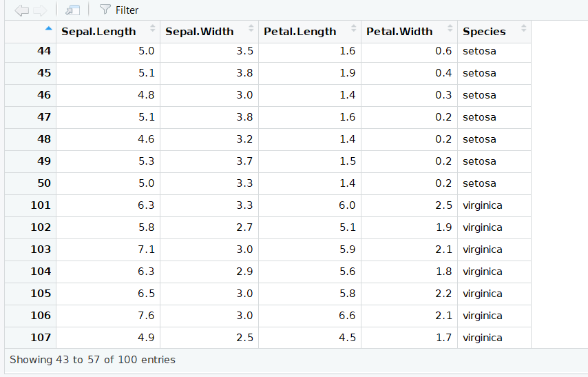Click Sepal.Length value 7.6 in row 106
588x377 pixels.
(146, 316)
